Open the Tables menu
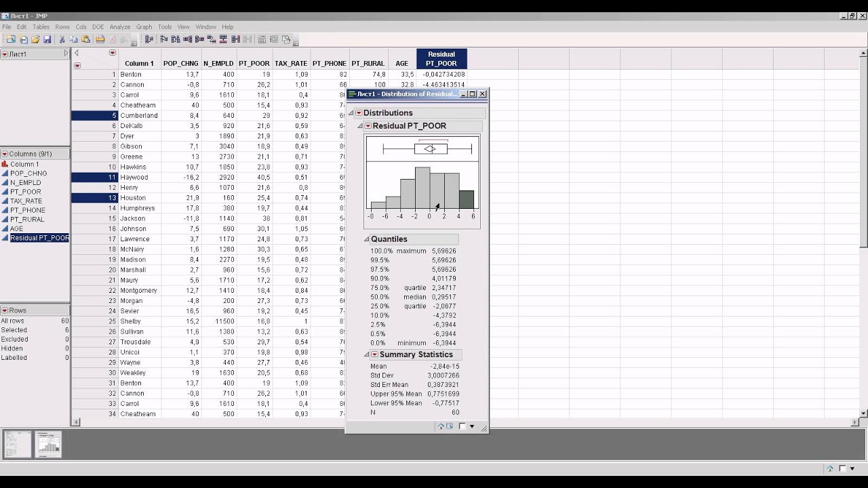 pos(41,27)
